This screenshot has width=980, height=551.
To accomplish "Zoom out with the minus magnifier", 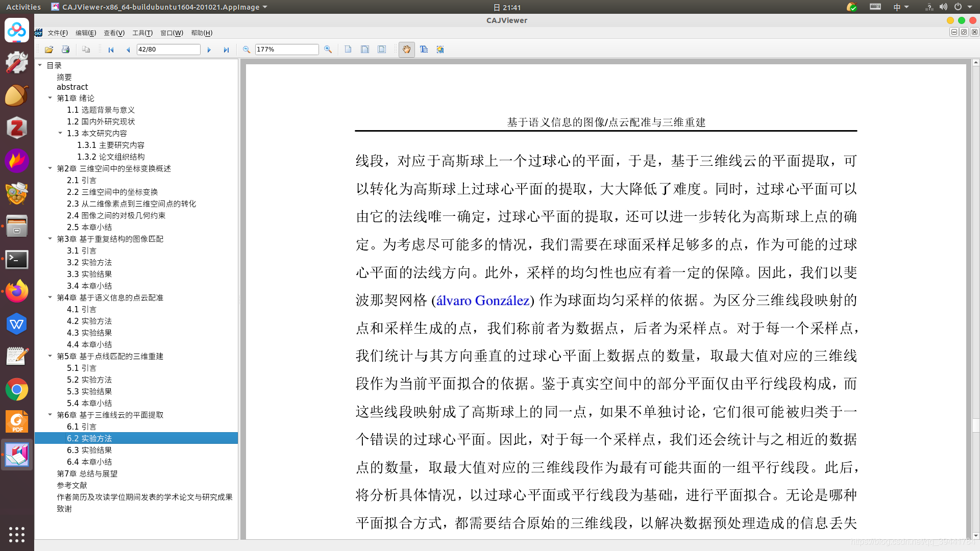I will (246, 49).
